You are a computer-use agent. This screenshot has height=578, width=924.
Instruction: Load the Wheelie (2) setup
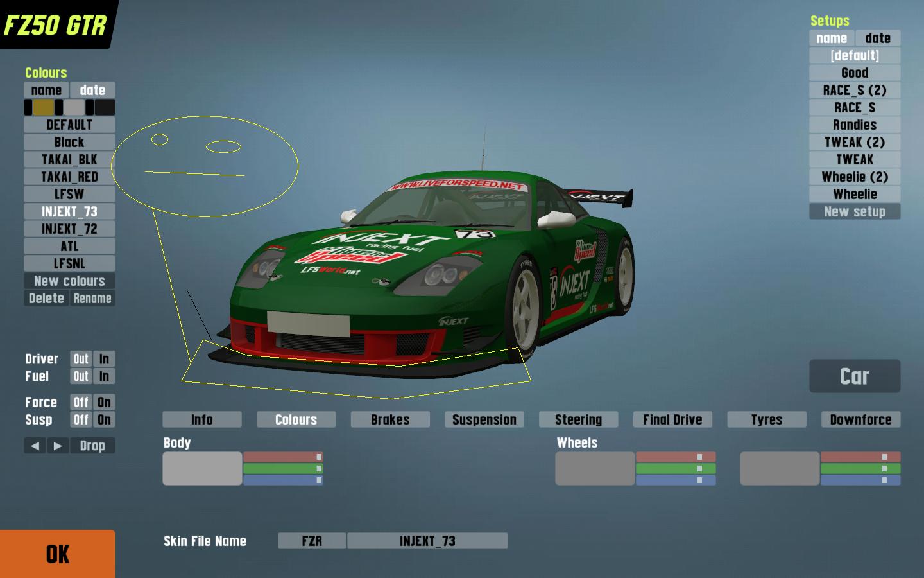coord(855,177)
